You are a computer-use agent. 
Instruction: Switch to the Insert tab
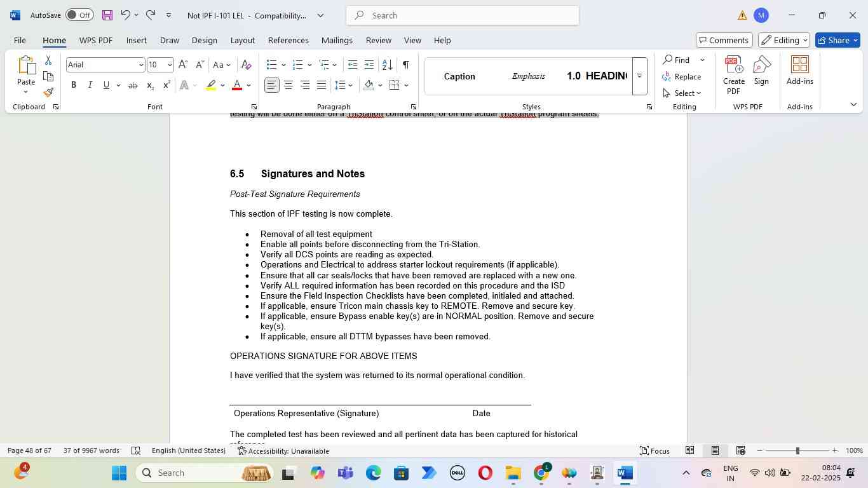(137, 40)
